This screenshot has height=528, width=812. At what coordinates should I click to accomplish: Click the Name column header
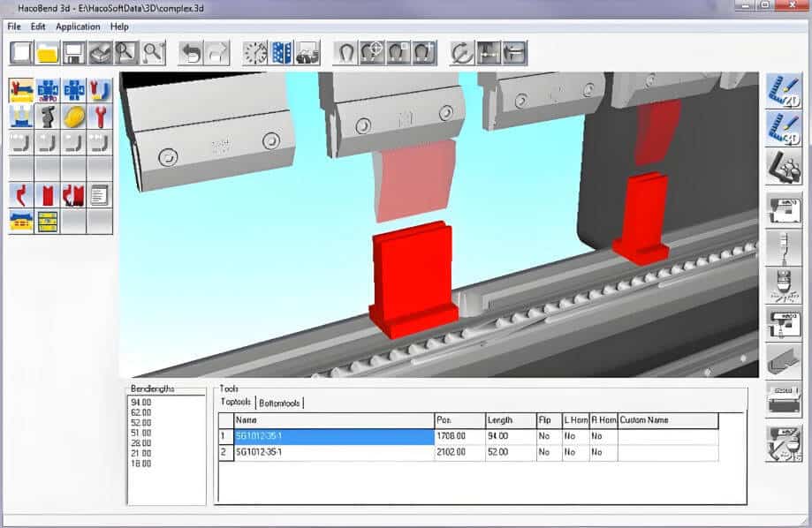tap(334, 420)
